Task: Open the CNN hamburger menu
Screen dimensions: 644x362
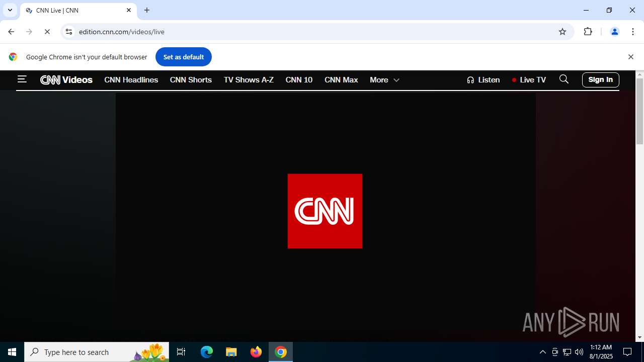Action: (22, 79)
